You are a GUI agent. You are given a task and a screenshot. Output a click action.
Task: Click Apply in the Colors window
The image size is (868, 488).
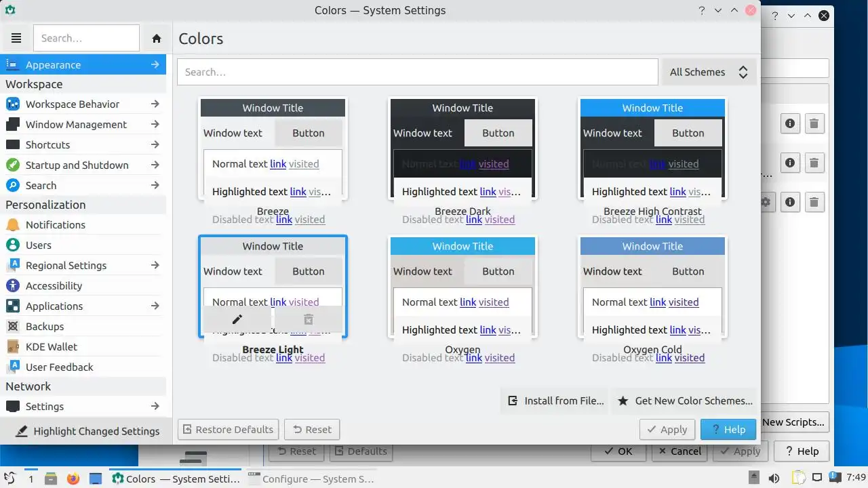(667, 430)
